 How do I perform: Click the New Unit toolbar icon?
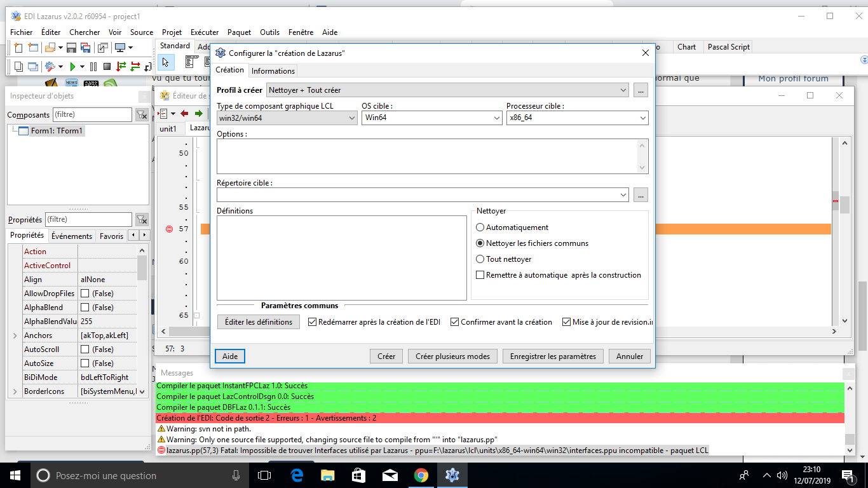tap(18, 48)
